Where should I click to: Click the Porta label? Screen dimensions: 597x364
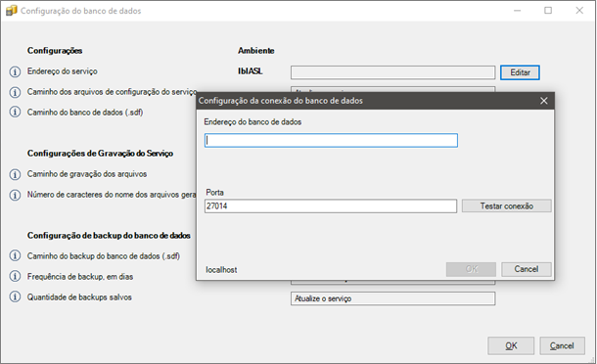(x=214, y=193)
